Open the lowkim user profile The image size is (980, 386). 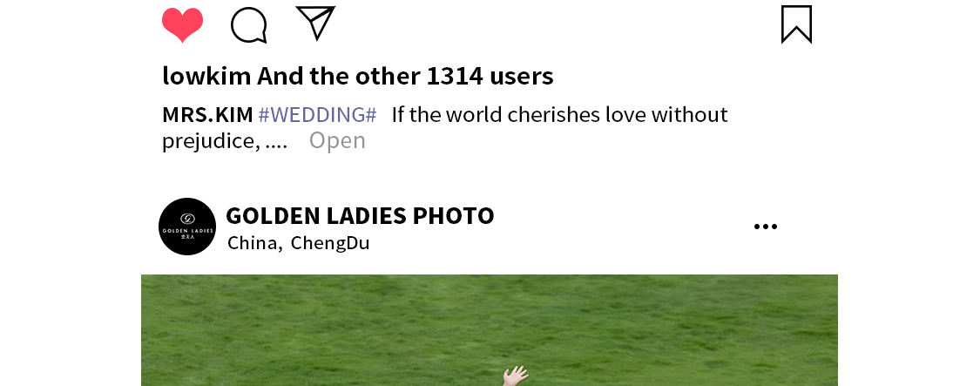206,77
